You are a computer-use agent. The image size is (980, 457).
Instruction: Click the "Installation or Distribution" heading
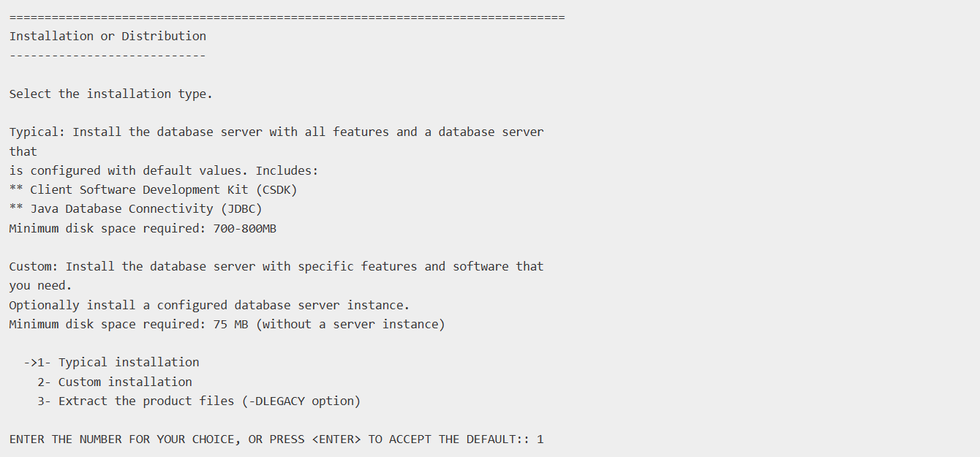(x=108, y=36)
